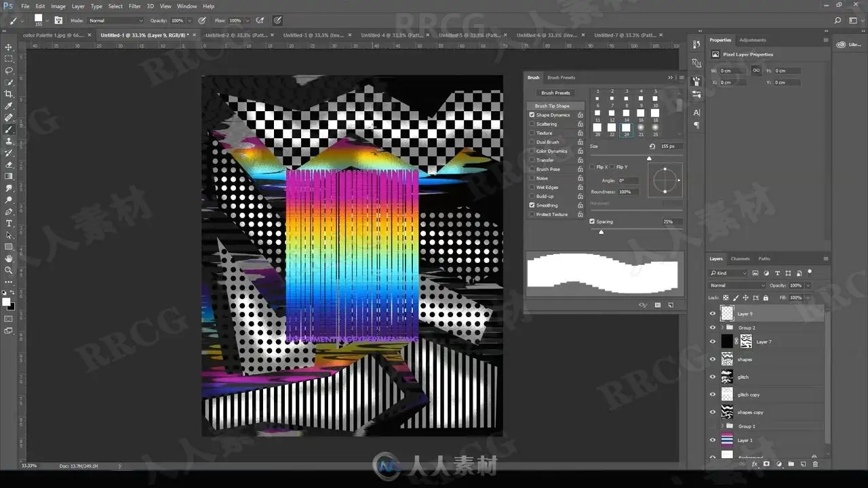Open the Paragraph panel icon
This screenshot has height=488, width=868.
click(696, 125)
